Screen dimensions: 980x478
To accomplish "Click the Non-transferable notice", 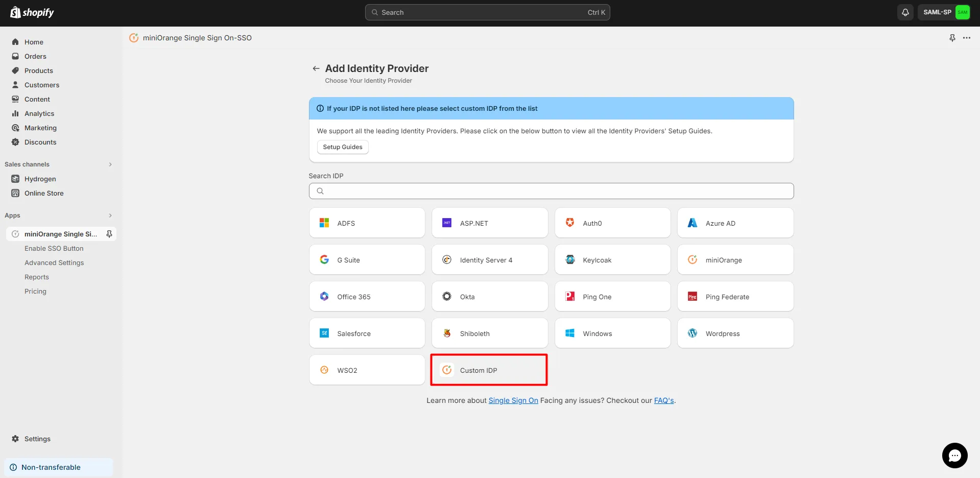I will point(58,467).
